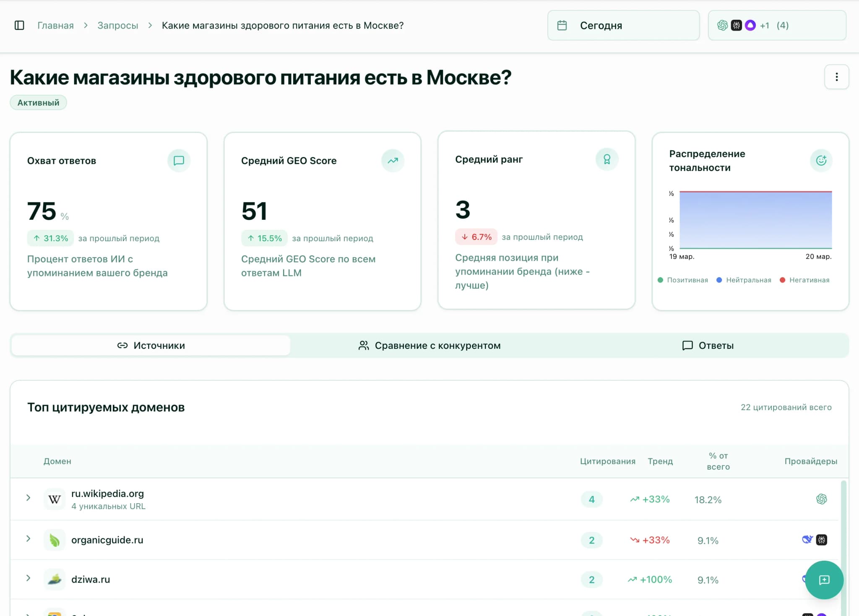Screen dimensions: 859x616
Task: Click the floating new chat button bottom right
Action: (824, 580)
